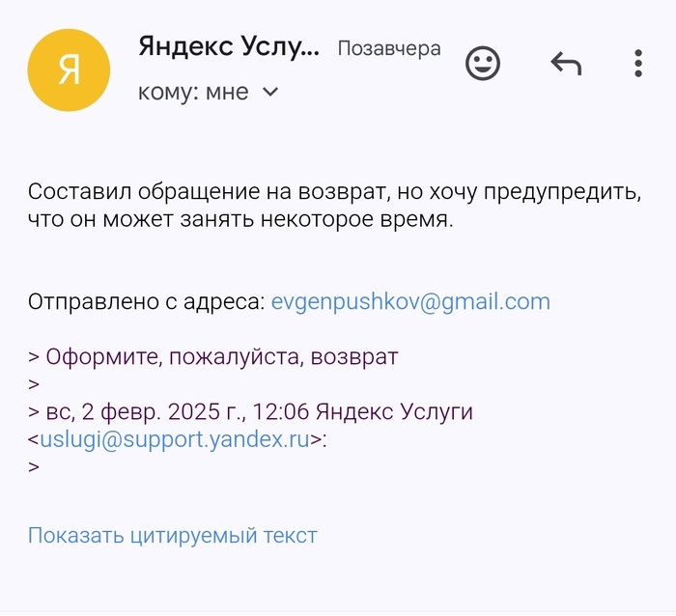This screenshot has height=616, width=676.
Task: Click the lone ">" directly under "Оформите" line
Action: 34,384
